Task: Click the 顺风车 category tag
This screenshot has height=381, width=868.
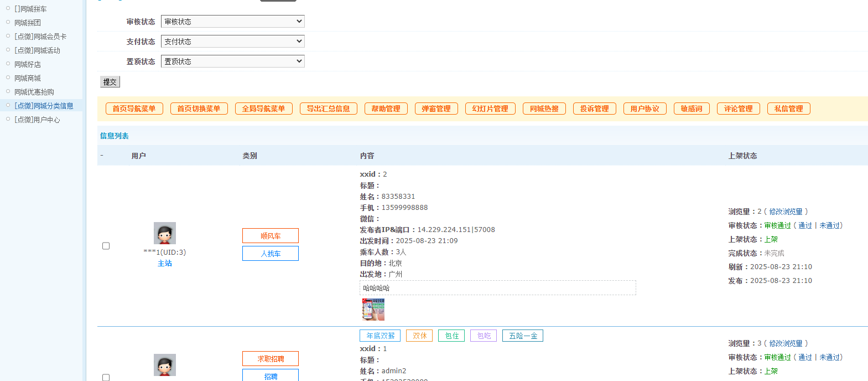Action: tap(271, 236)
